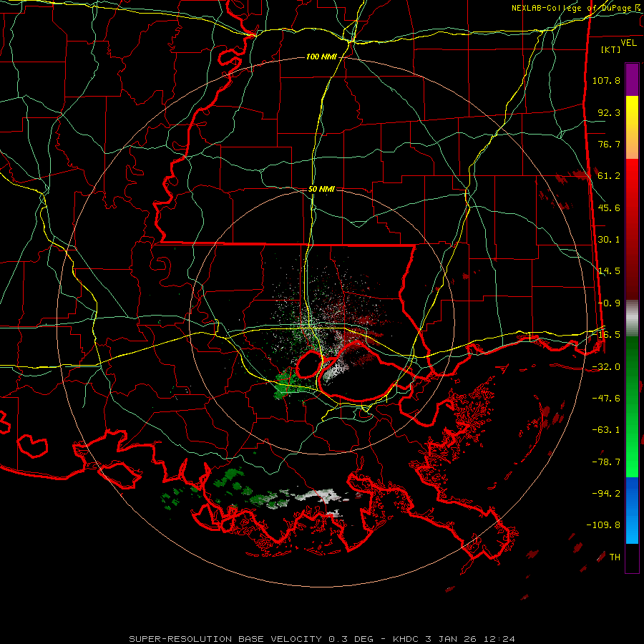Click the 50 NMI range ring label
The image size is (644, 644).
click(321, 190)
